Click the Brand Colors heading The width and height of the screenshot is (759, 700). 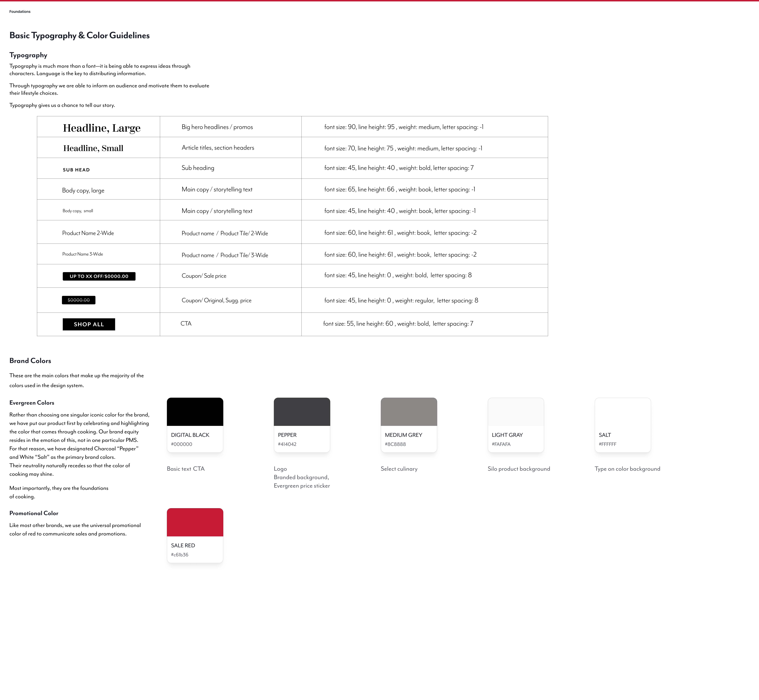30,361
